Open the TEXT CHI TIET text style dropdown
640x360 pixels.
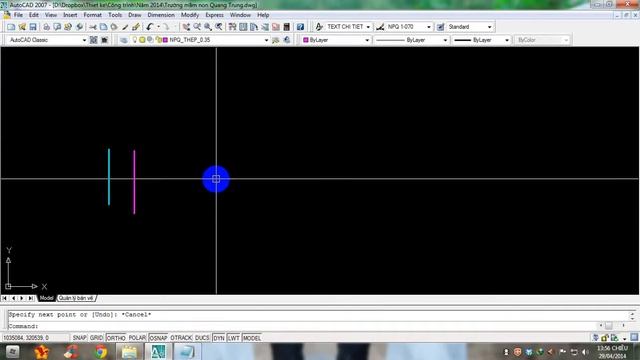[x=368, y=27]
